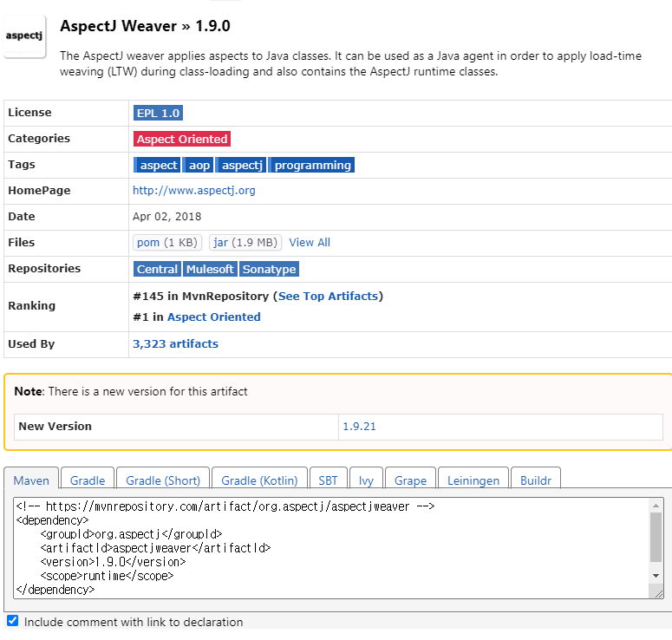Open See Top Artifacts link

(x=328, y=297)
